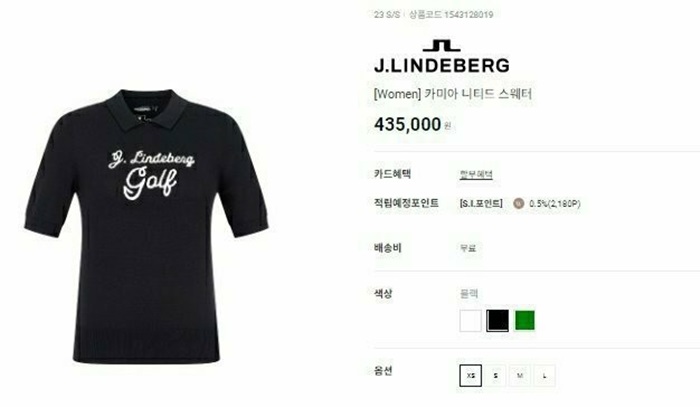Screen dimensions: 700x407
Task: Click the 435,000 price text
Action: pos(408,125)
